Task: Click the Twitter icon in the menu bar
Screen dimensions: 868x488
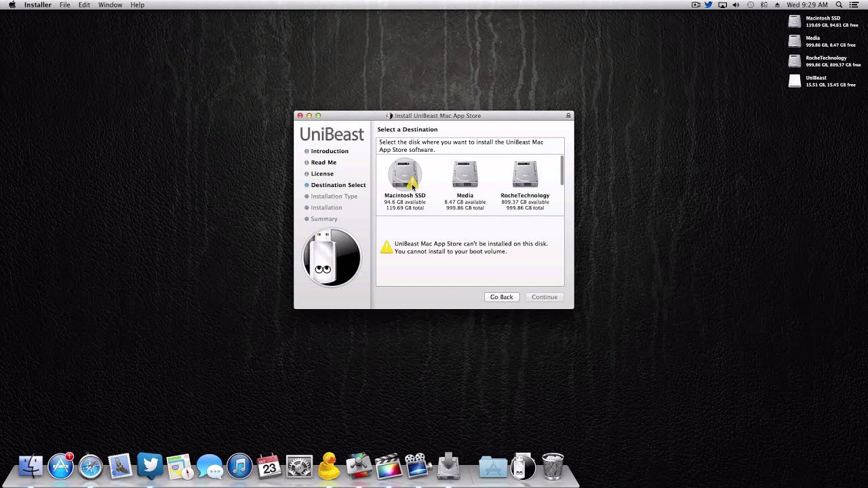Action: point(709,5)
